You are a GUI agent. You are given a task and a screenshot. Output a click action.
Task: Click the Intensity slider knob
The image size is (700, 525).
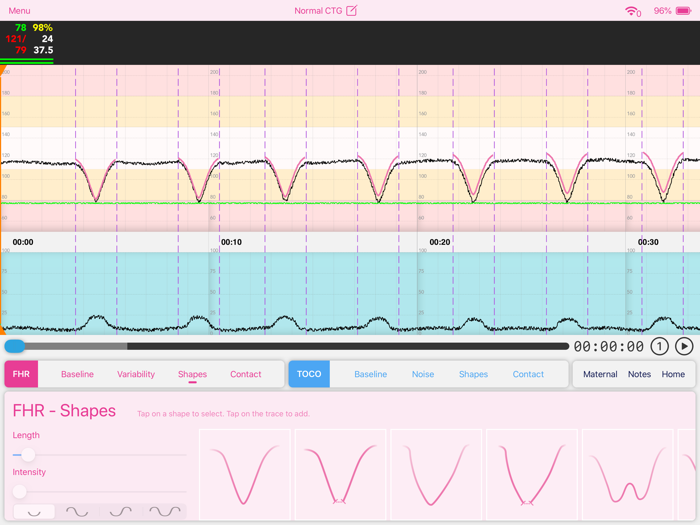[19, 492]
